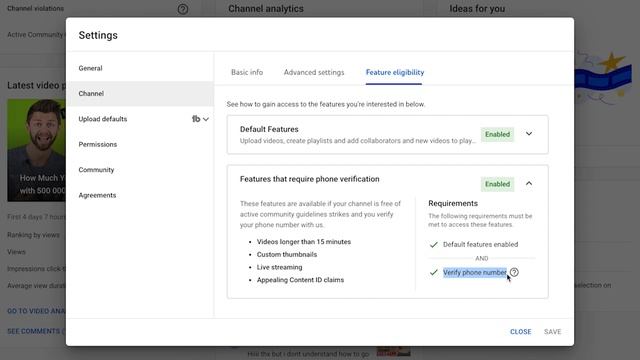Select Channel in settings sidebar
Image resolution: width=640 pixels, height=360 pixels.
[140, 93]
